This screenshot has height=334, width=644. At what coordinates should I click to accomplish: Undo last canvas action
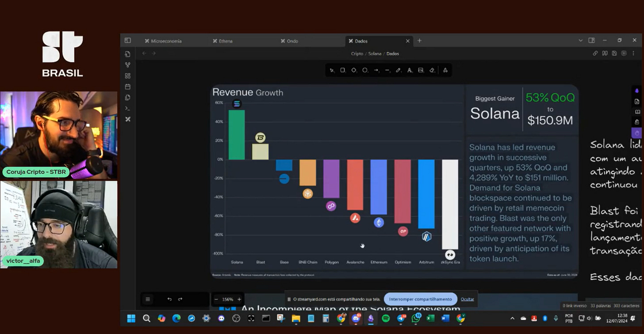click(169, 299)
